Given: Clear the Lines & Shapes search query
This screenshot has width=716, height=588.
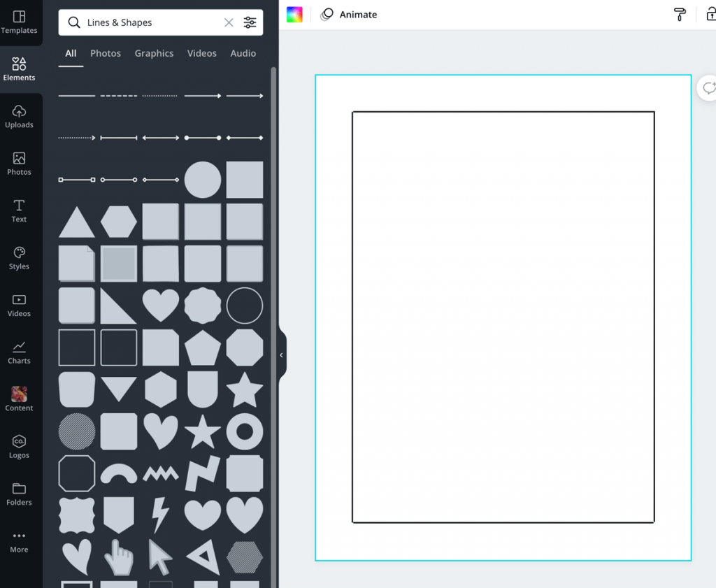Looking at the screenshot, I should pos(229,22).
